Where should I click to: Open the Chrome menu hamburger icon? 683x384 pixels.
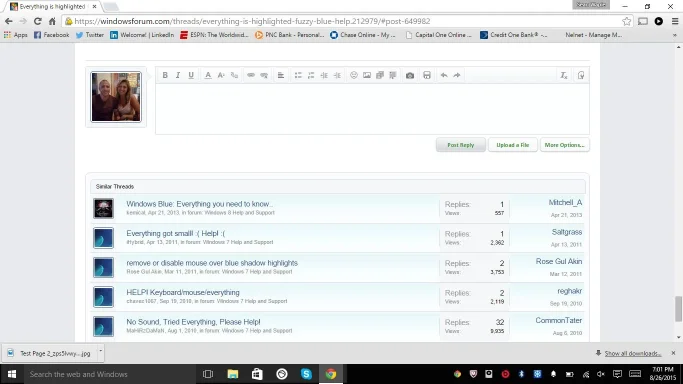[x=675, y=21]
